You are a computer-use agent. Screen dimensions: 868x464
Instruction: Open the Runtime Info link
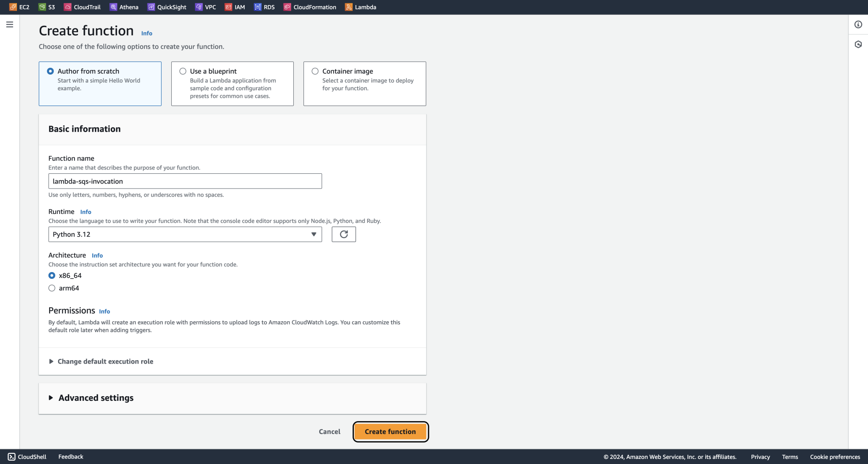[86, 211]
